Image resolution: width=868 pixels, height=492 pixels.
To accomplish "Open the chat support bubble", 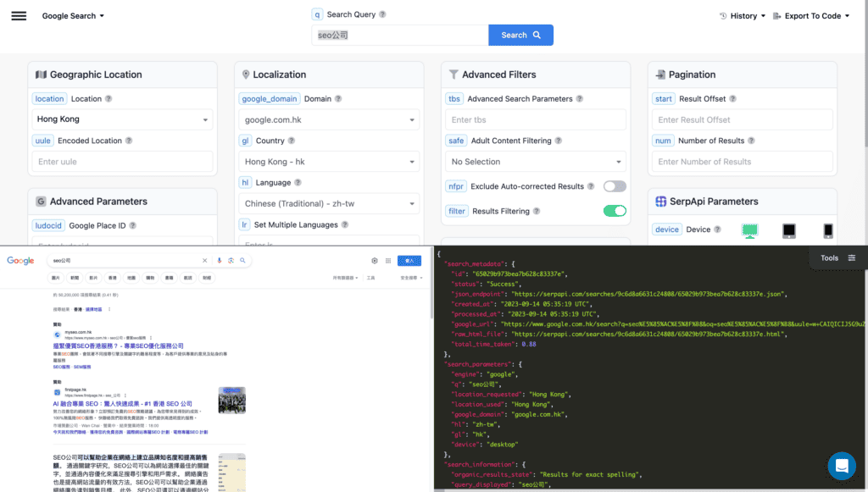I will pyautogui.click(x=842, y=466).
